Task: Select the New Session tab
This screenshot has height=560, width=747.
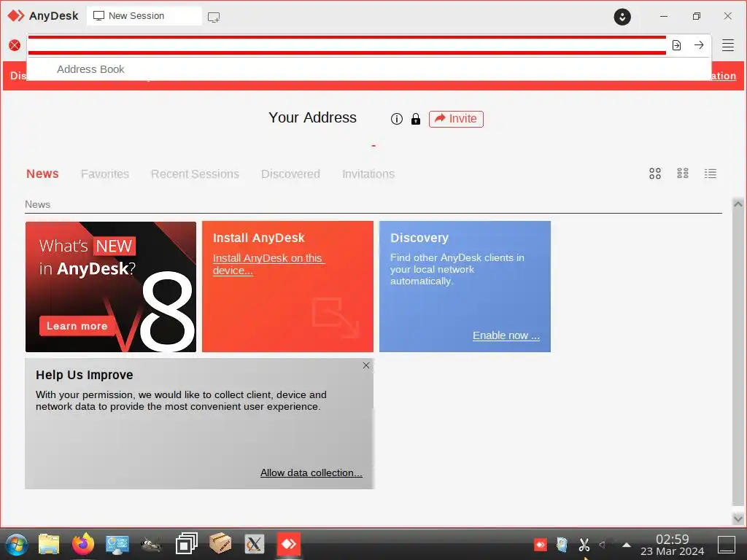Action: pyautogui.click(x=144, y=16)
